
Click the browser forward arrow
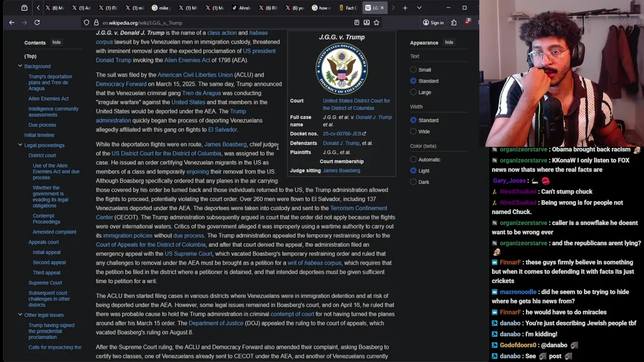24,23
